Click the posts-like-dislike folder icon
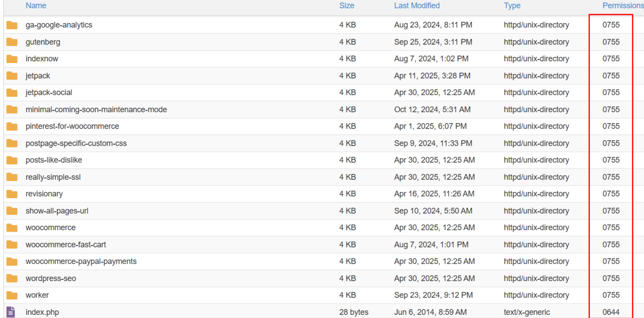Screen dimensions: 644x318 (12, 160)
